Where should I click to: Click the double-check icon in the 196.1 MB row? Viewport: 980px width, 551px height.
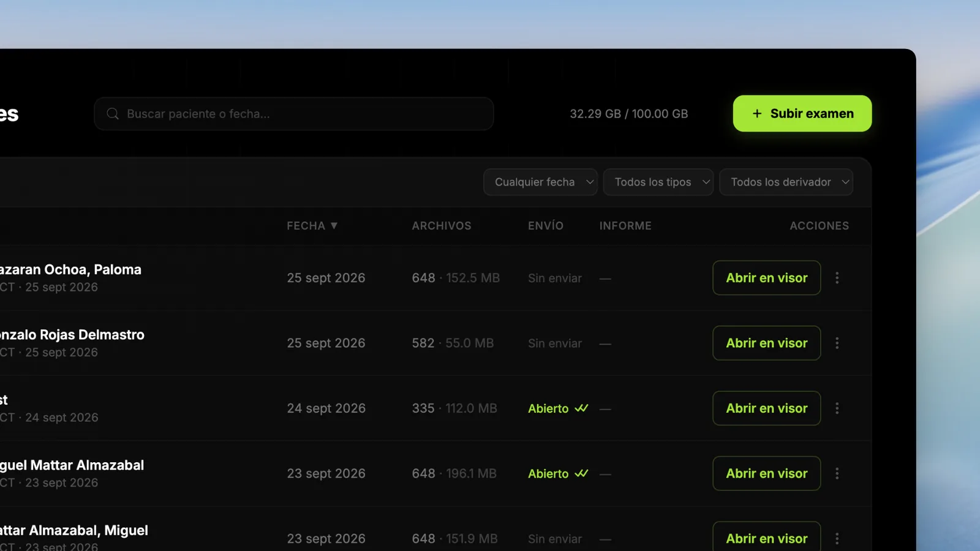tap(581, 473)
